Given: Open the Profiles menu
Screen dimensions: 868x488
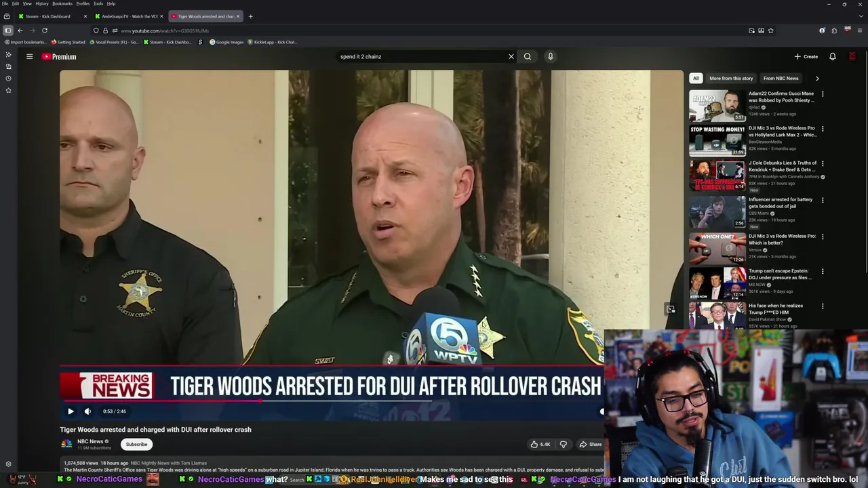Looking at the screenshot, I should pyautogui.click(x=83, y=3).
